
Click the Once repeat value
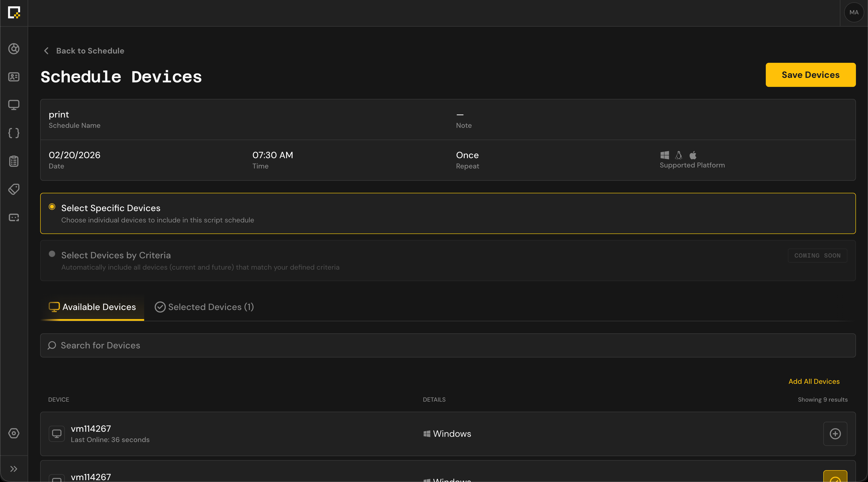(x=467, y=155)
